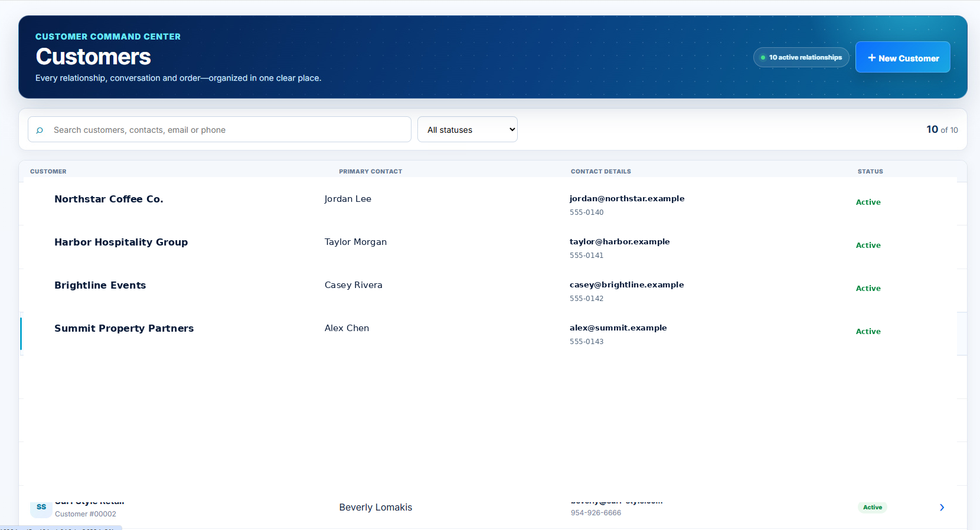This screenshot has width=980, height=530.
Task: Click the Active badge on Beverly Lomakis row
Action: [x=873, y=508]
